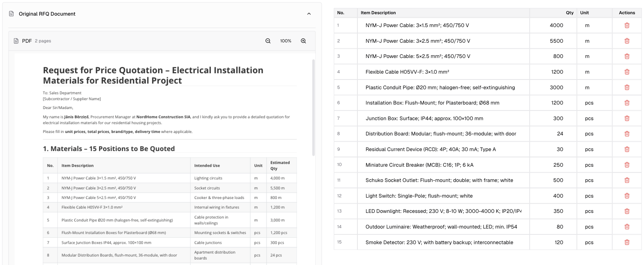This screenshot has height=265, width=644.
Task: Edit unit pcs for Distribution Board
Action: coord(594,134)
